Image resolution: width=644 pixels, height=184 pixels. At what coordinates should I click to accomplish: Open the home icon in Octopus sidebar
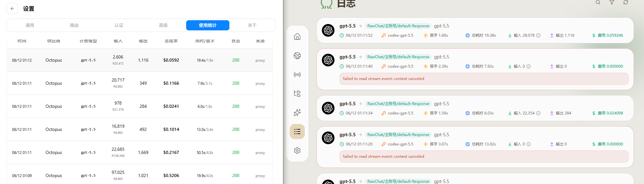coord(297,37)
